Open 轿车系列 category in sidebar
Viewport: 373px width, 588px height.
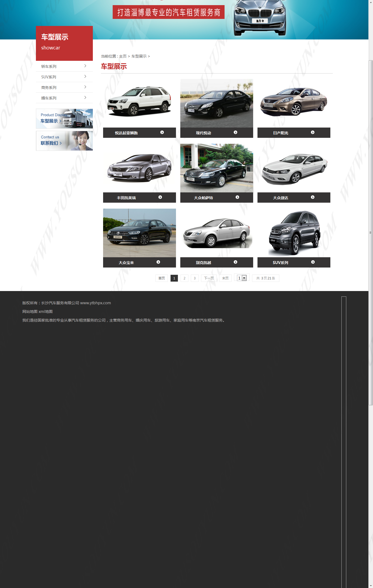pos(49,66)
